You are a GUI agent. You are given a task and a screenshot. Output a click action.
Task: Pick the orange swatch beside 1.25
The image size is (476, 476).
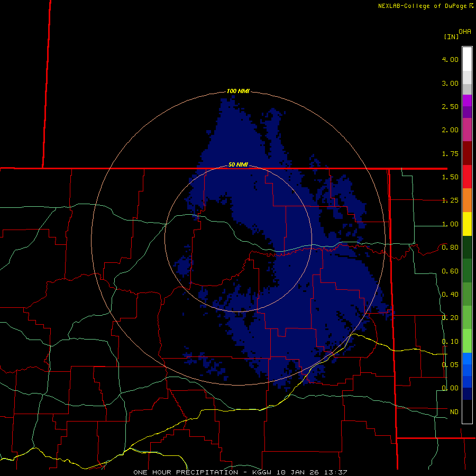pos(467,200)
